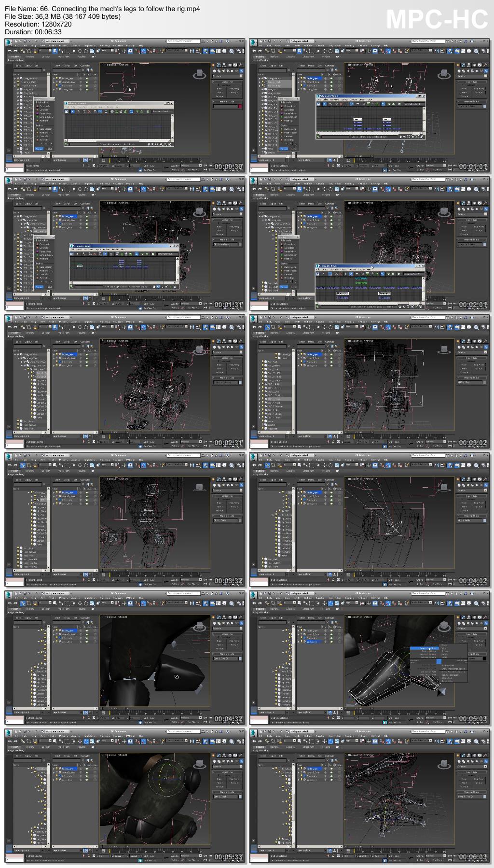Click red object color swatch in 00:00:30 frame

pyautogui.click(x=240, y=106)
